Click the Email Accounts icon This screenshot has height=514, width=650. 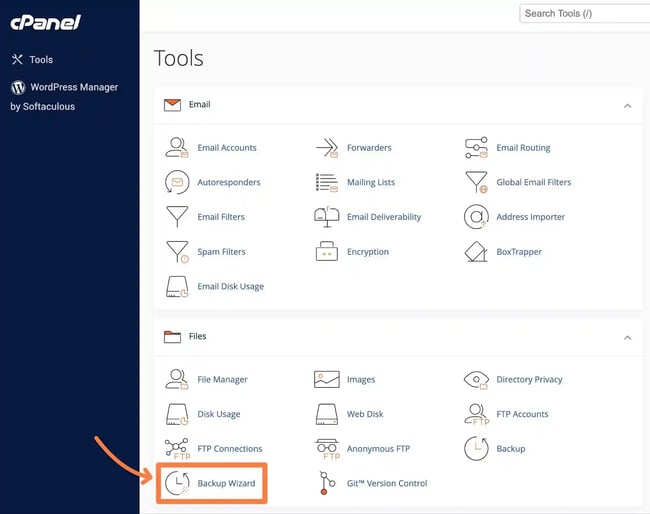[177, 148]
